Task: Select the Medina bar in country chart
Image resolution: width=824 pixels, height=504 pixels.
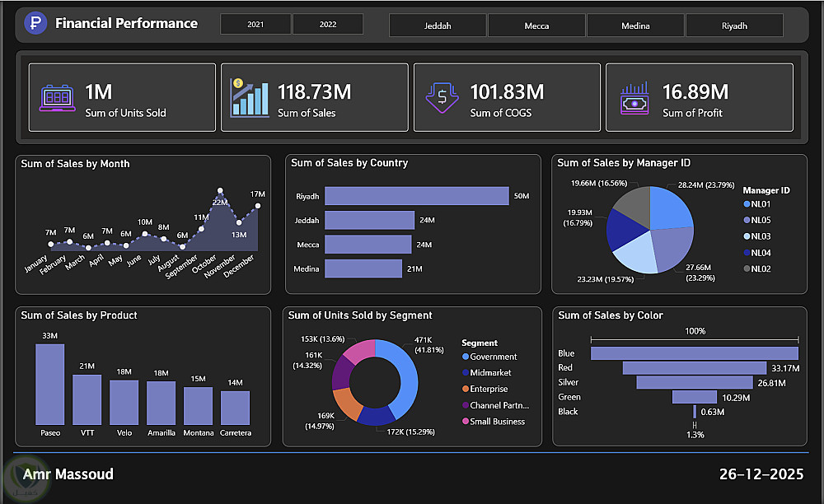Action: tap(363, 268)
